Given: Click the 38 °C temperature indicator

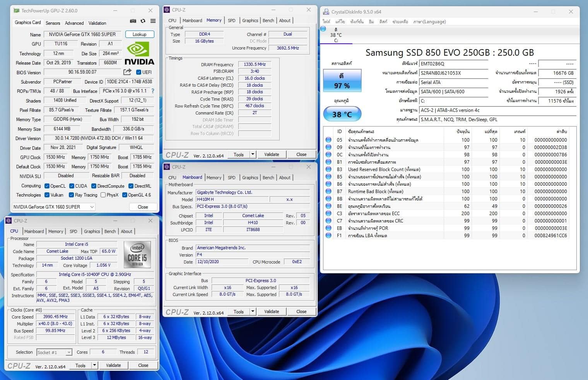Looking at the screenshot, I should [x=342, y=114].
